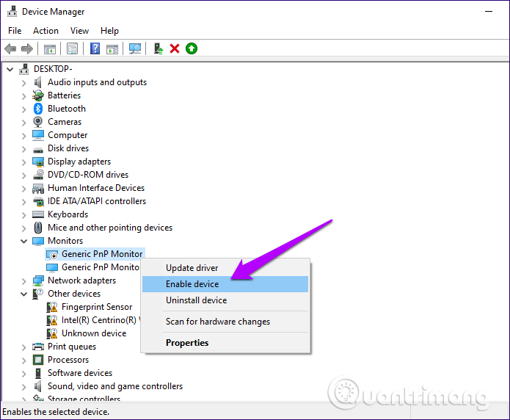The image size is (510, 420).
Task: Click the Print queues printer icon
Action: (38, 347)
